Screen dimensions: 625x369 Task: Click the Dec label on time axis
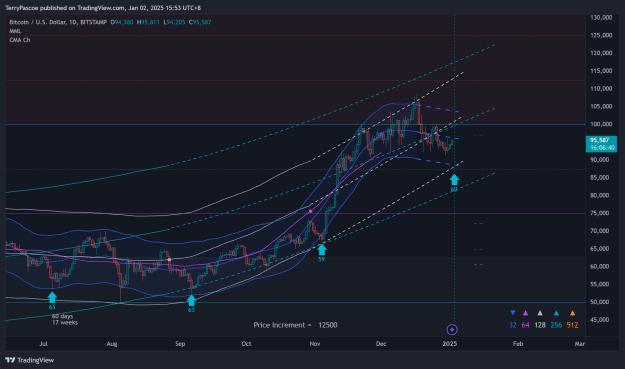coord(381,343)
